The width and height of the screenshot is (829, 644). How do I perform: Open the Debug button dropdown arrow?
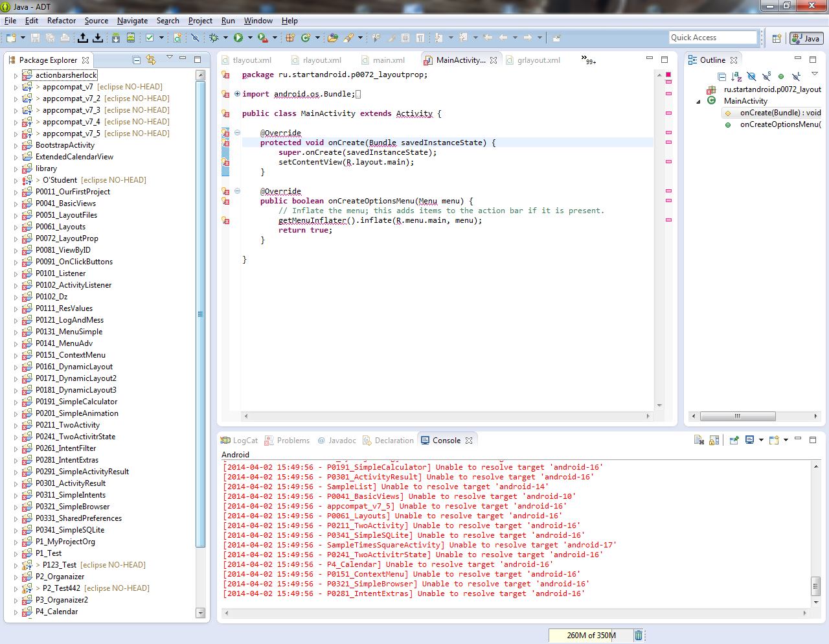pyautogui.click(x=225, y=38)
